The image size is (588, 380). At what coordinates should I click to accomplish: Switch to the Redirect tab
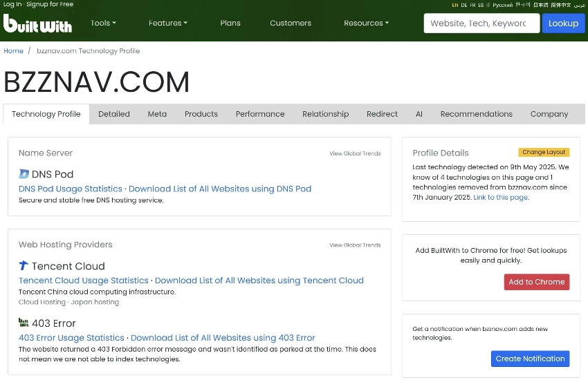pos(382,114)
